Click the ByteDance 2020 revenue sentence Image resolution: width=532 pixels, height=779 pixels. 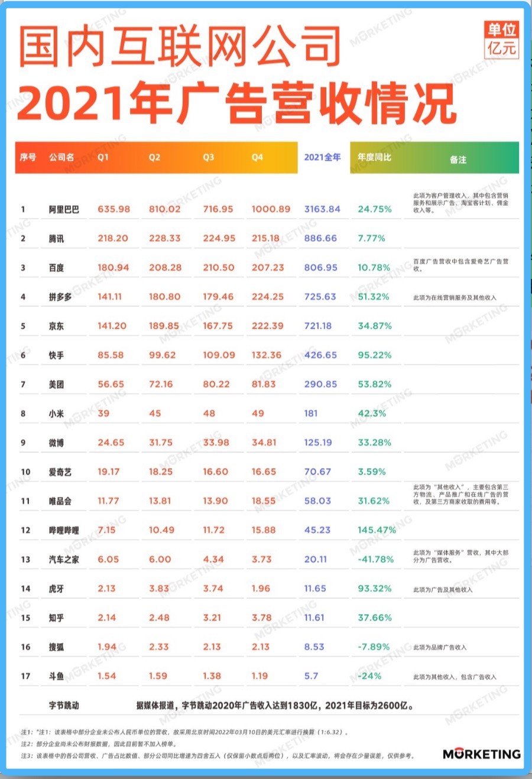[275, 705]
